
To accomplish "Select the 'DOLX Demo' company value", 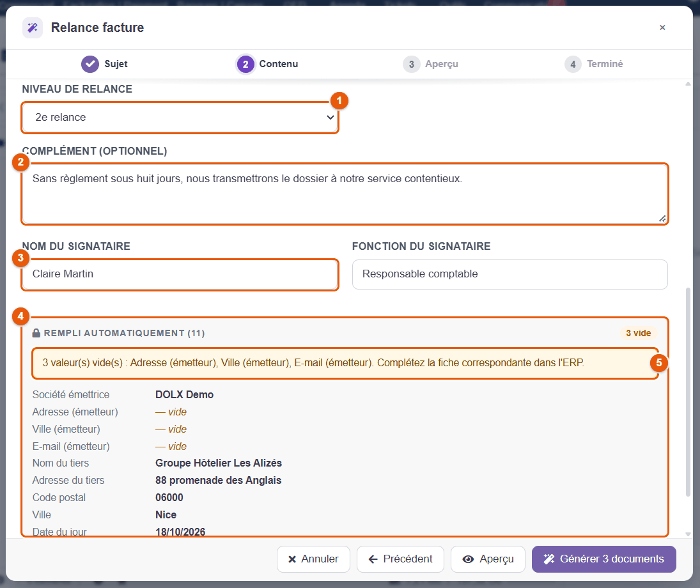I will [x=184, y=395].
